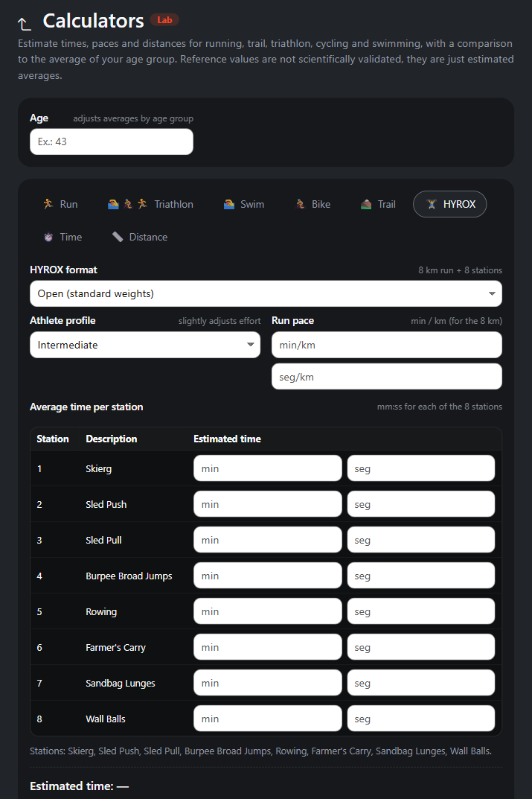The width and height of the screenshot is (532, 799).
Task: Click the 'Description' column header
Action: tap(112, 439)
